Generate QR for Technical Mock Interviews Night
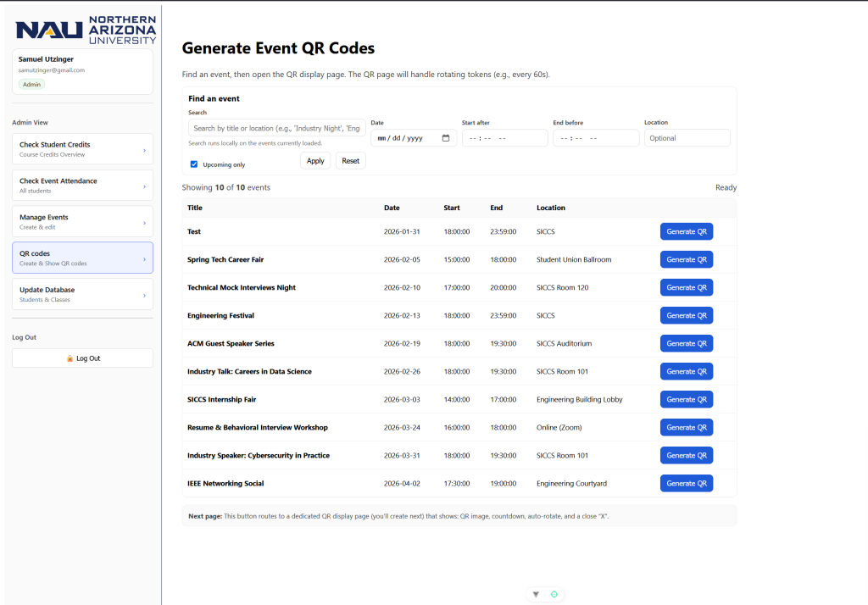The width and height of the screenshot is (868, 605). [687, 287]
